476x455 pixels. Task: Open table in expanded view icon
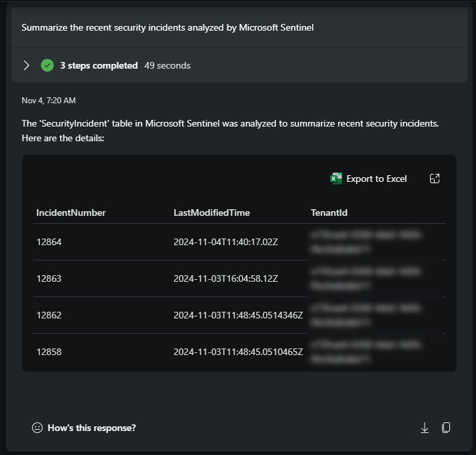(435, 179)
